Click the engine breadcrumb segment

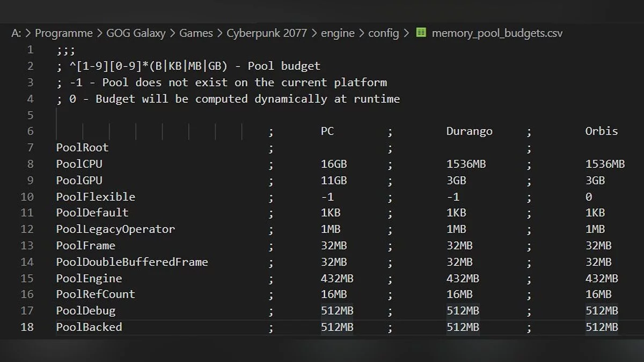point(338,33)
